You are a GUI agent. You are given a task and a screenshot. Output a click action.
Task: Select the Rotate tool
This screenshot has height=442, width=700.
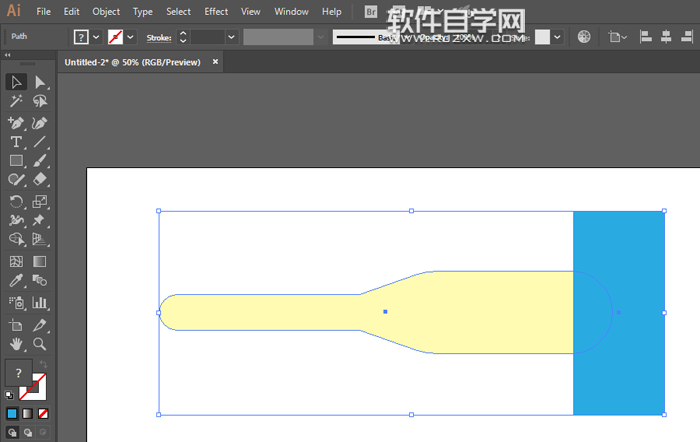point(16,201)
